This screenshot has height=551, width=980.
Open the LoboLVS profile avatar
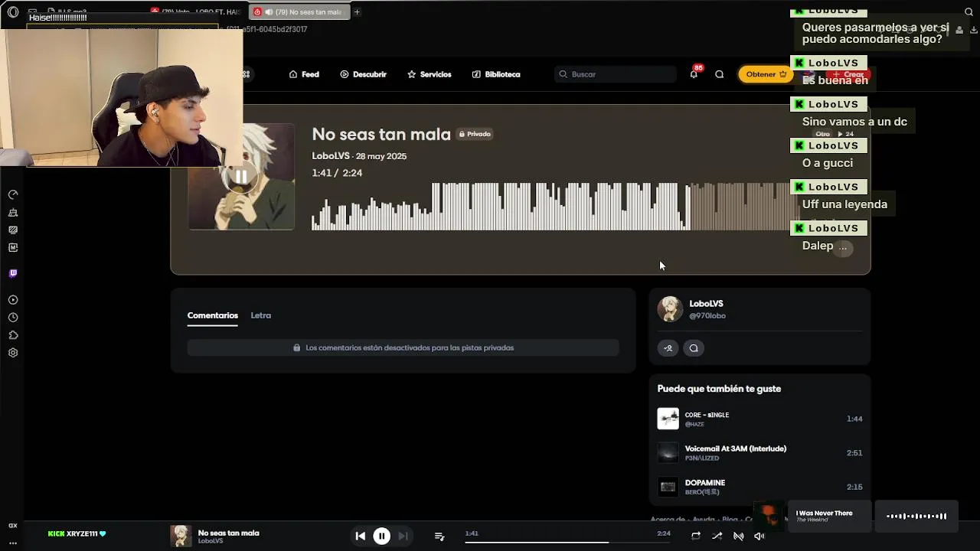669,309
